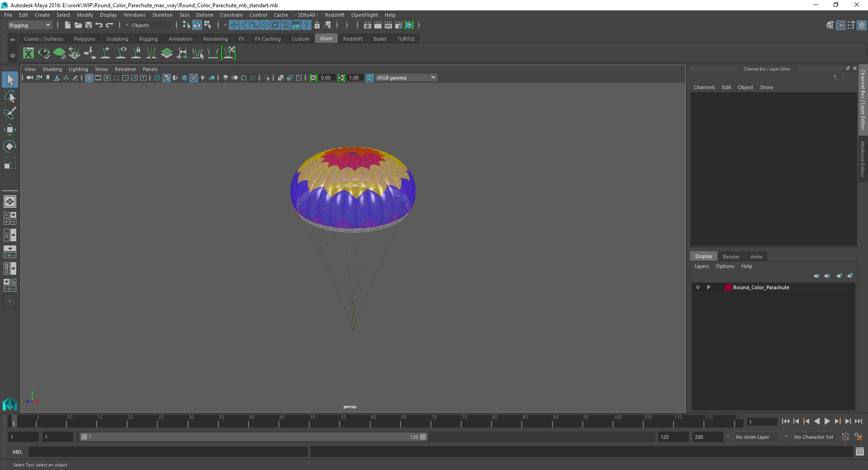Click the Open Scene folder icon

(x=78, y=25)
